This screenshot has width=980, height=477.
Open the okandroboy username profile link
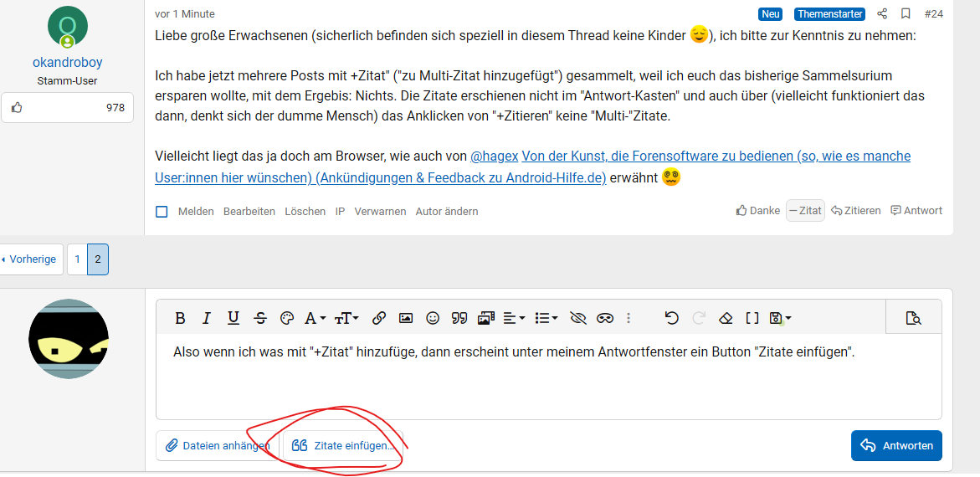tap(68, 63)
